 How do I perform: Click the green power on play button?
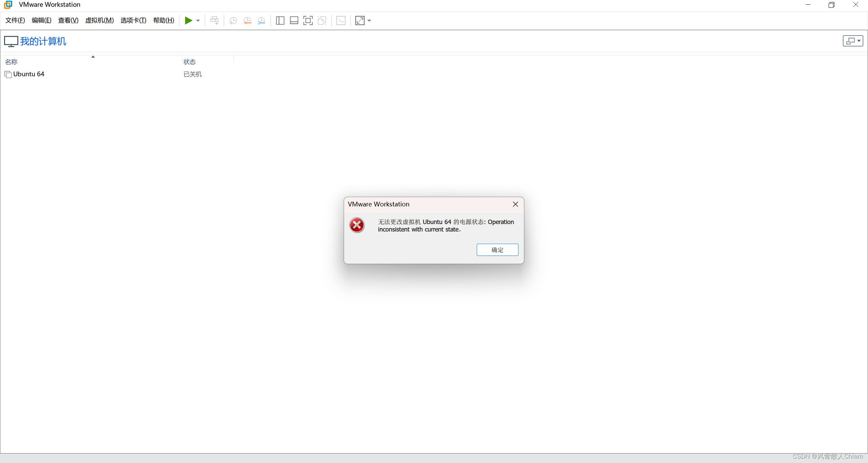click(189, 21)
